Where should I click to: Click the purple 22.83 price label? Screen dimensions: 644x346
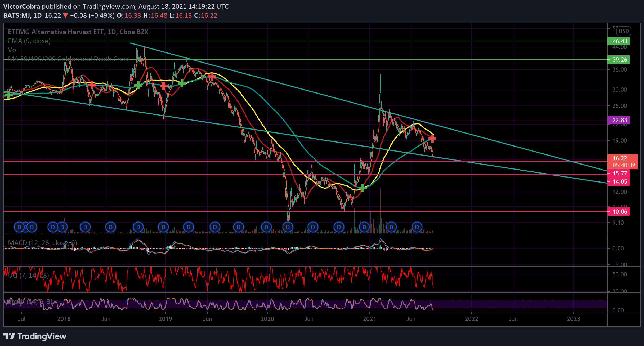(619, 120)
